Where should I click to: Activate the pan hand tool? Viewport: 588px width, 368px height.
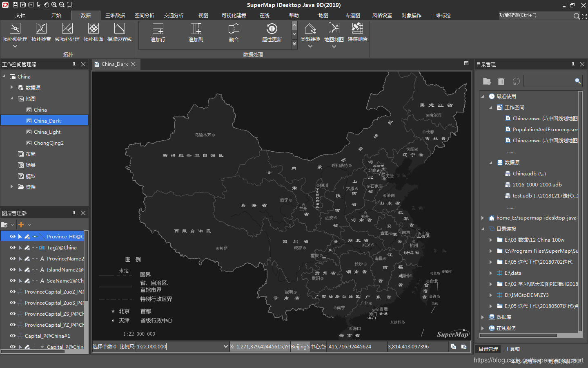coord(46,5)
